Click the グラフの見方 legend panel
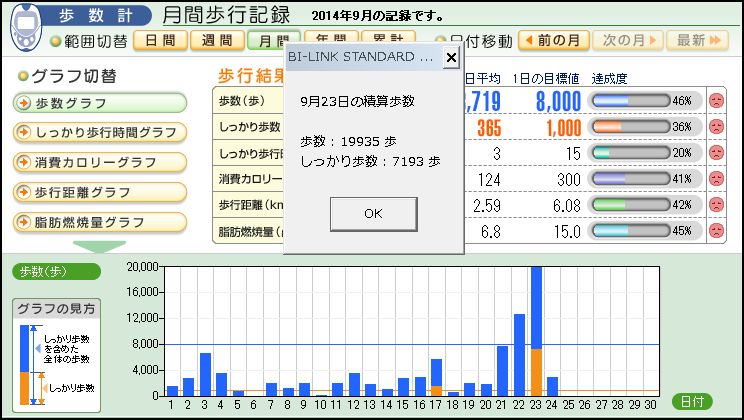This screenshot has height=420, width=744. 56,355
